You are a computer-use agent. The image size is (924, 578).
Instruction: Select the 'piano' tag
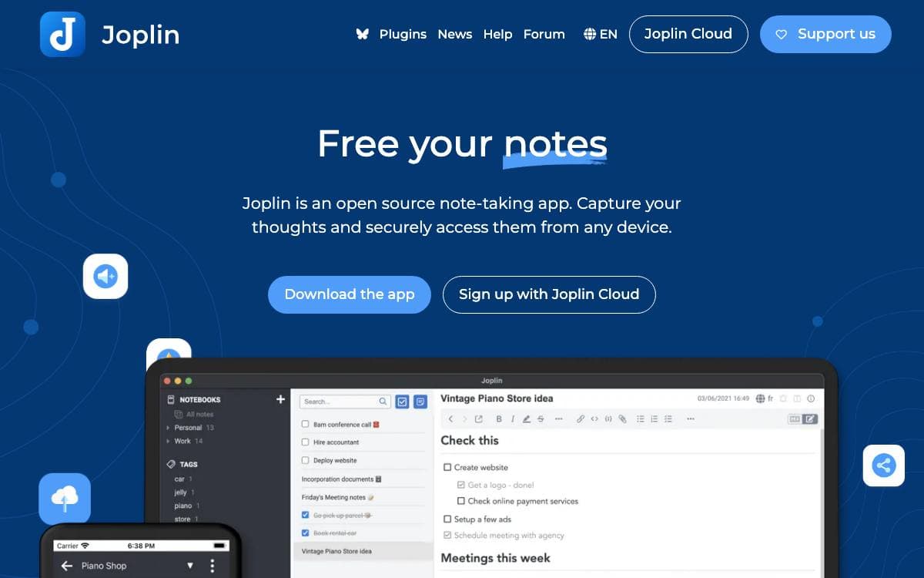click(x=183, y=506)
